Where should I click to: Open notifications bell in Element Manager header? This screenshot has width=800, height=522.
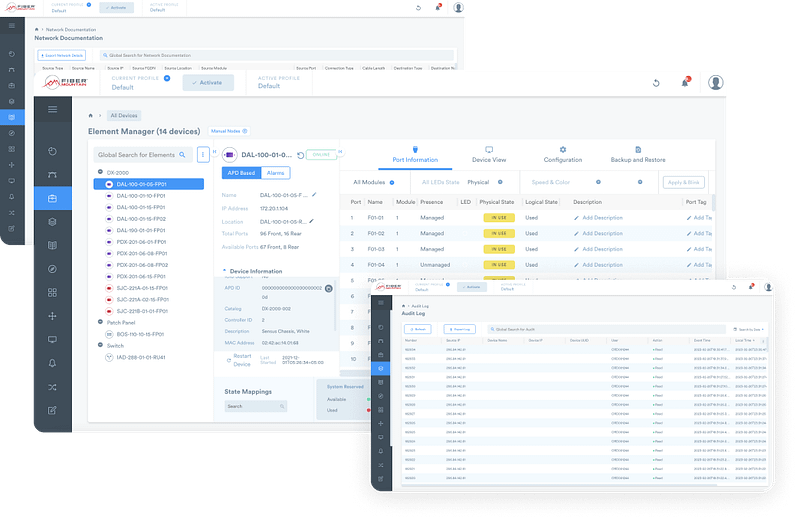[685, 82]
